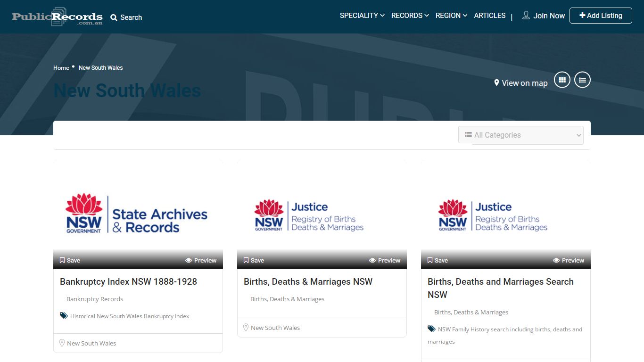Save Births, Deaths & Marriages NSW listing
This screenshot has width=644, height=362.
pyautogui.click(x=254, y=260)
